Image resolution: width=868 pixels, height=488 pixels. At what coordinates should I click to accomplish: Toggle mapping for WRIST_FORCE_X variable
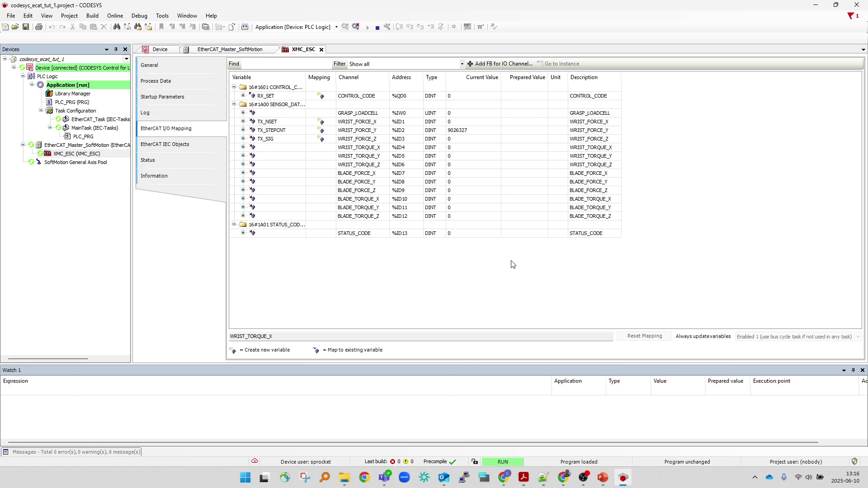pos(320,122)
